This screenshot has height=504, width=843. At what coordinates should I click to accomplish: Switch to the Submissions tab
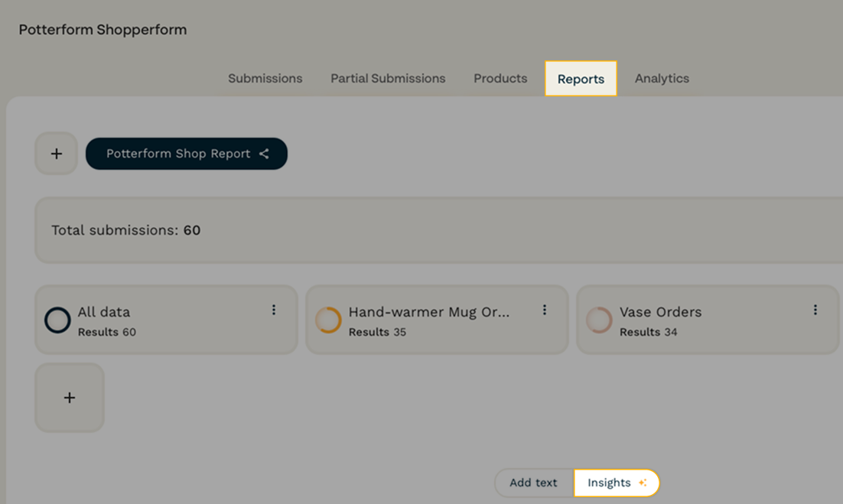coord(265,79)
